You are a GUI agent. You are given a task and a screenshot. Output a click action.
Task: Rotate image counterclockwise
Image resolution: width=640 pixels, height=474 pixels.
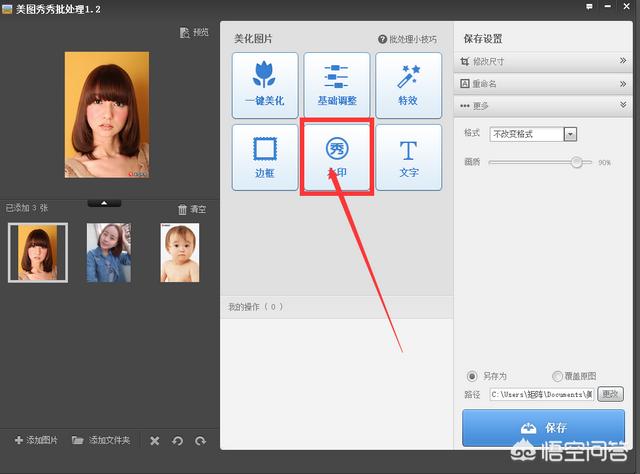coord(178,441)
